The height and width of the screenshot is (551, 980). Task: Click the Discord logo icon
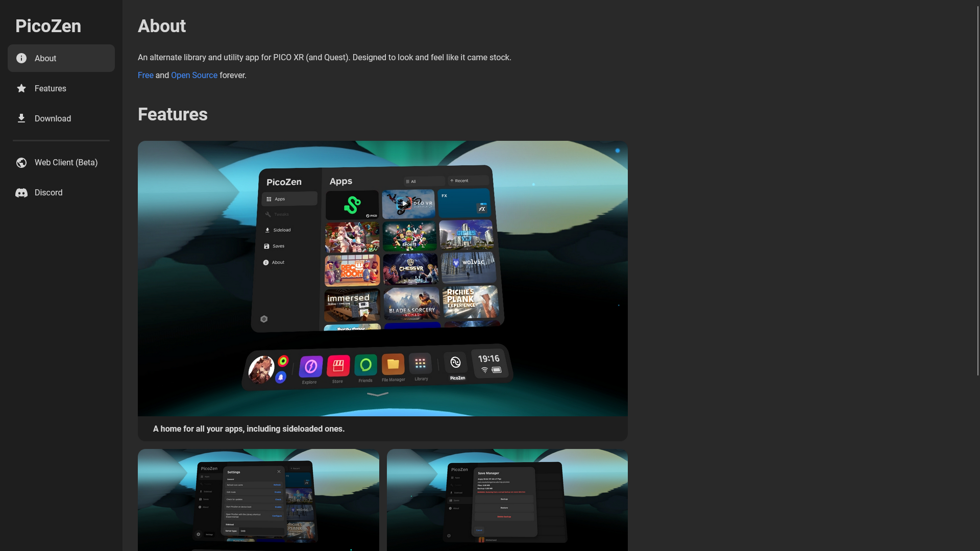pos(21,192)
